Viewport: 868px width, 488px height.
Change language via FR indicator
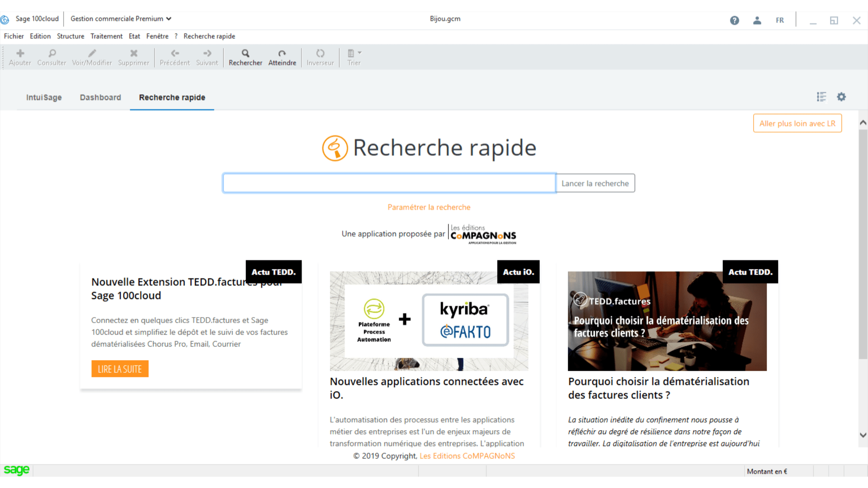tap(780, 20)
